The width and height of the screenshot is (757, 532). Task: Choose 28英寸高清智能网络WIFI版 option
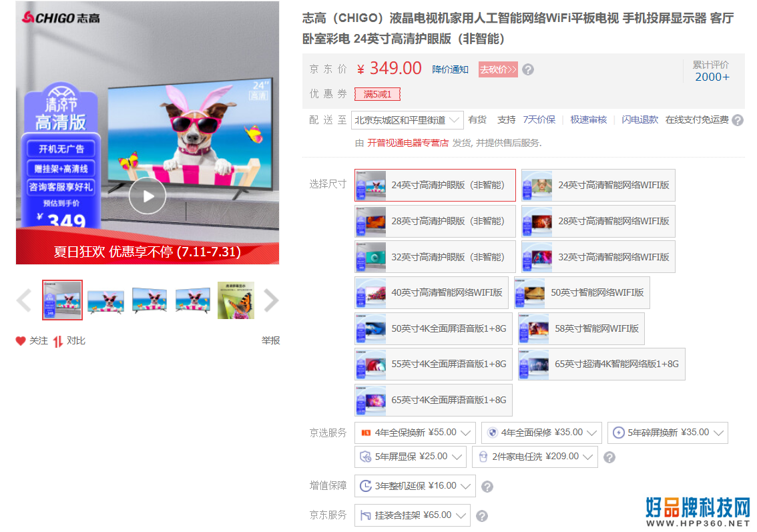coord(598,221)
